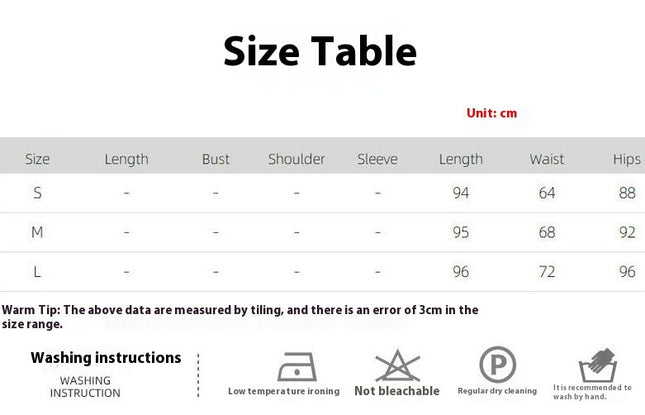Image resolution: width=645 pixels, height=415 pixels.
Task: Select the Shoulder column header
Action: pos(297,159)
